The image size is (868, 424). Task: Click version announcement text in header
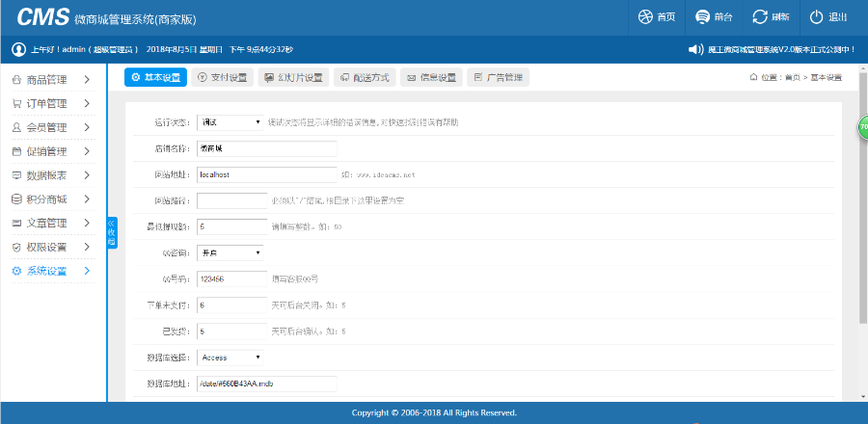[781, 50]
